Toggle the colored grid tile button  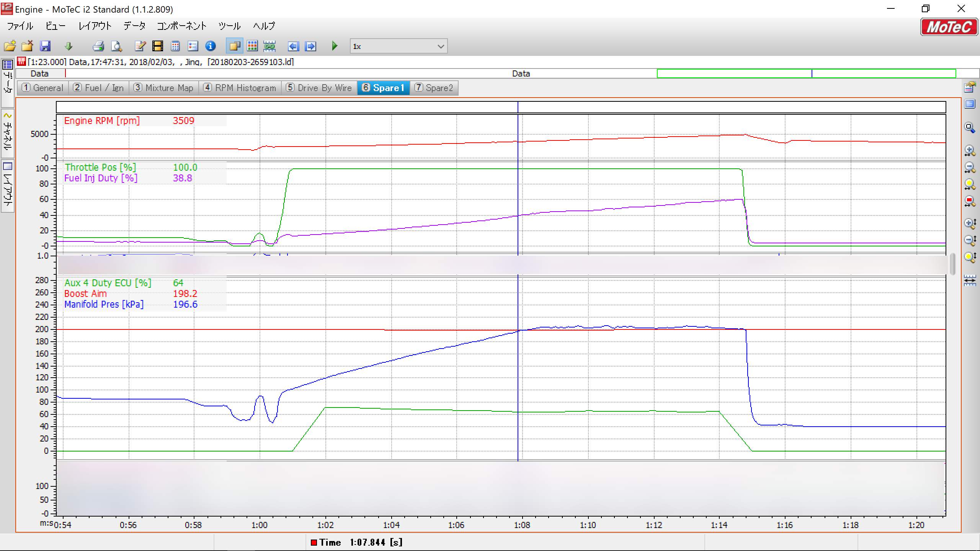[x=252, y=46]
